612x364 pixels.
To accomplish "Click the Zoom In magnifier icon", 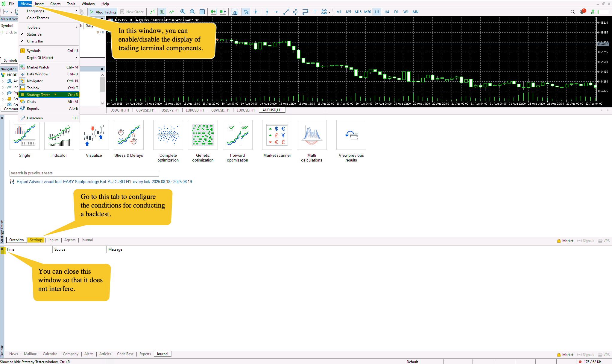I will [183, 12].
